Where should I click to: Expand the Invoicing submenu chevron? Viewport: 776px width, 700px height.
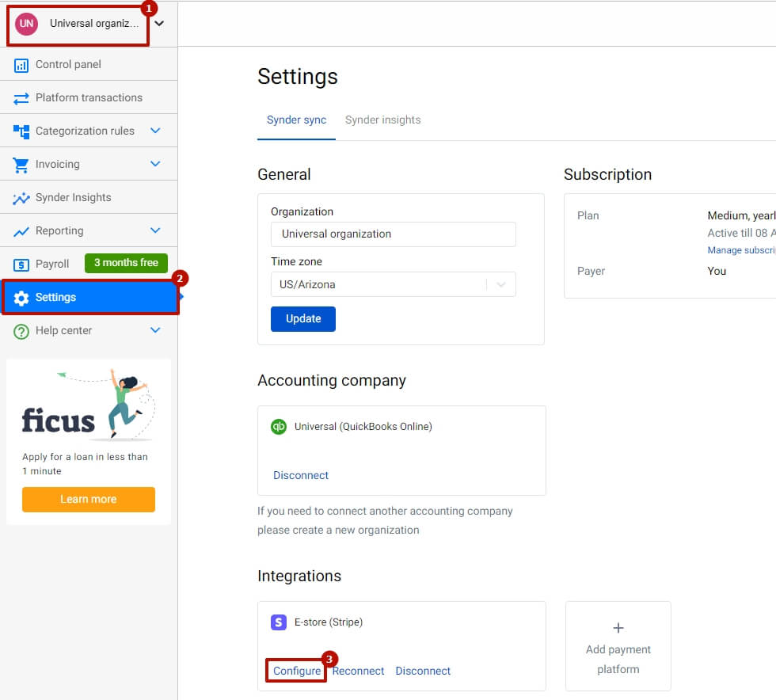155,164
